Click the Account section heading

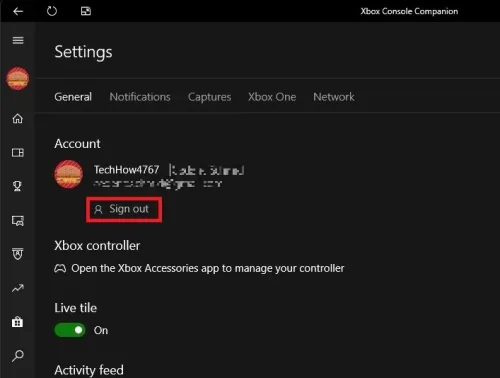[77, 144]
